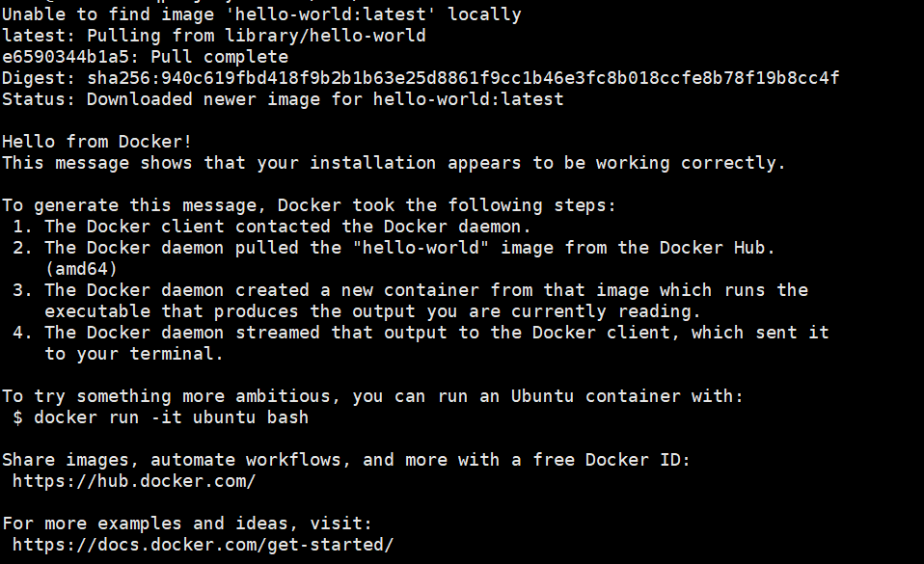
Task: Click the 'installation appears to be working' line
Action: 394,163
